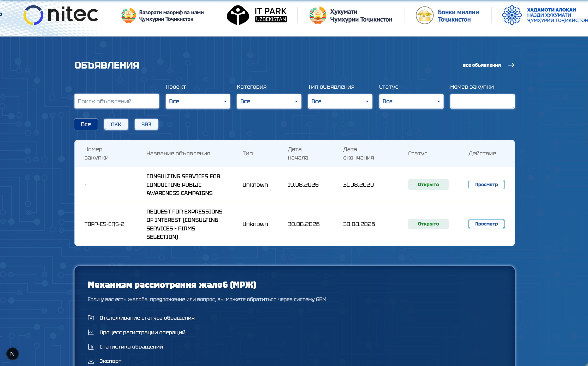The height and width of the screenshot is (366, 588).
Task: Open the Экспорт link
Action: (x=110, y=361)
